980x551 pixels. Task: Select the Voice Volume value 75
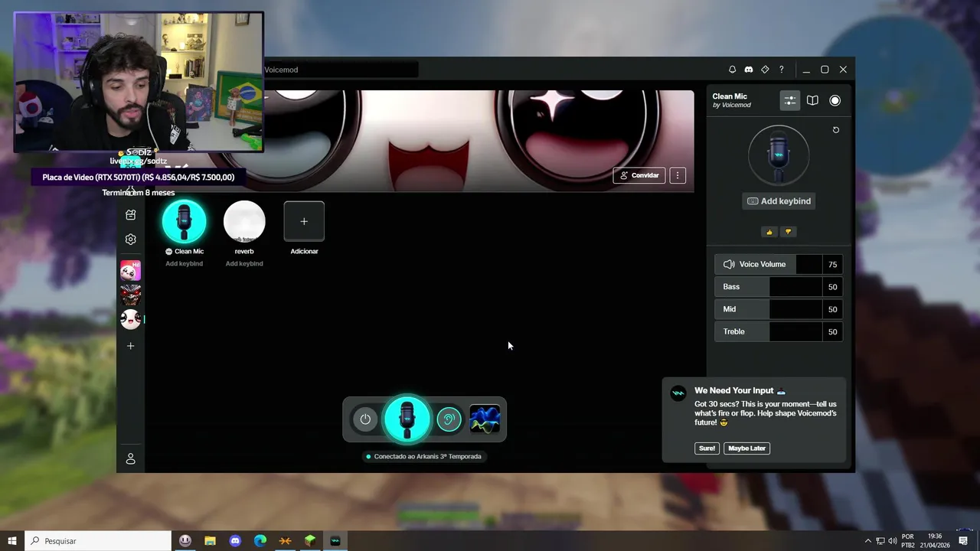(x=832, y=265)
